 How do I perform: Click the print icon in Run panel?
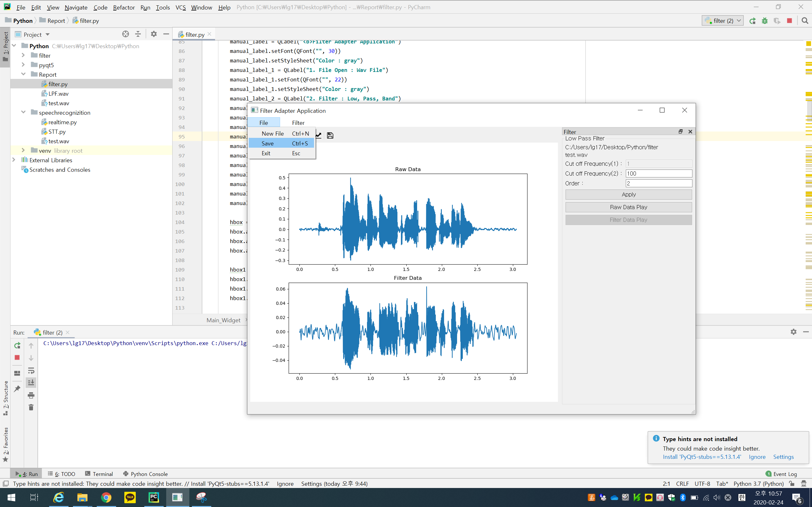(31, 395)
